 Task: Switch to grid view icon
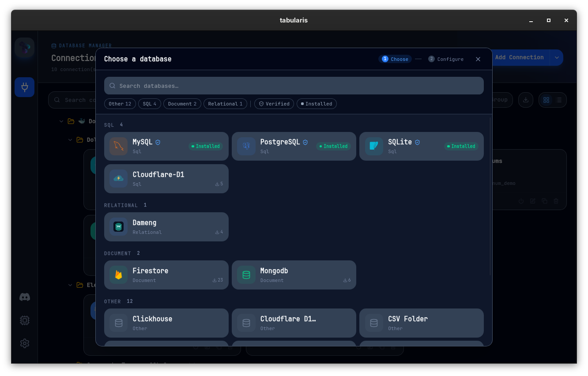pos(547,100)
